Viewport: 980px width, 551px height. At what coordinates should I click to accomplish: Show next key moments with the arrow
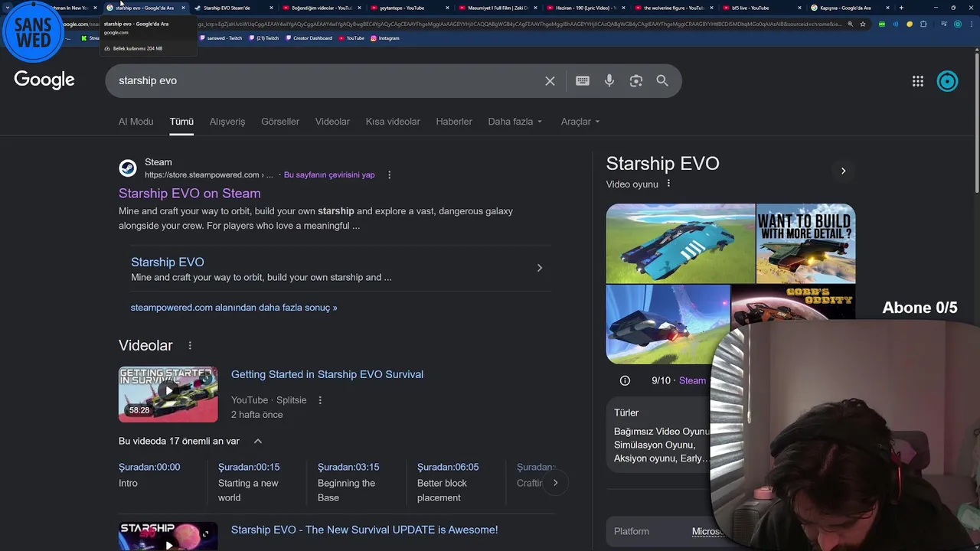[555, 482]
